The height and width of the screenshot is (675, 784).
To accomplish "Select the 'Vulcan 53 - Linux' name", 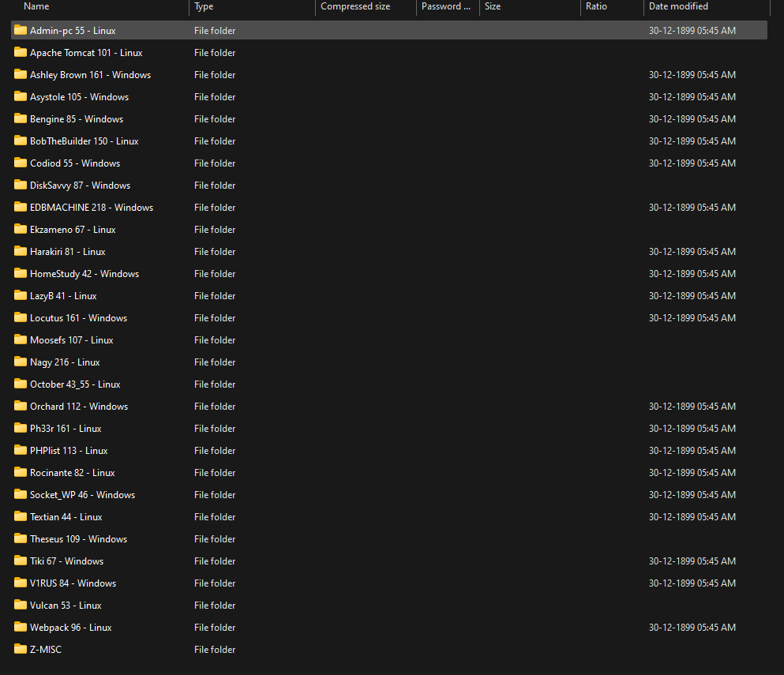I will click(x=66, y=605).
